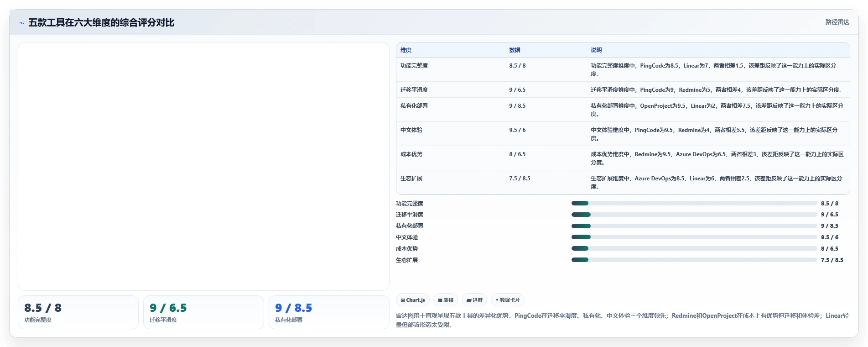
Task: Select the 迁移平滑度 cell in the table
Action: click(414, 90)
